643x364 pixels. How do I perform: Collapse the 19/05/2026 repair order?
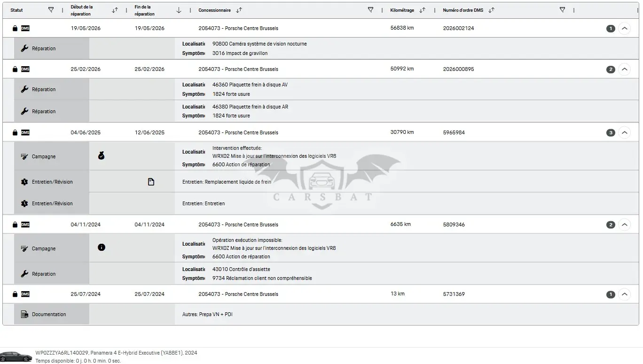click(624, 28)
